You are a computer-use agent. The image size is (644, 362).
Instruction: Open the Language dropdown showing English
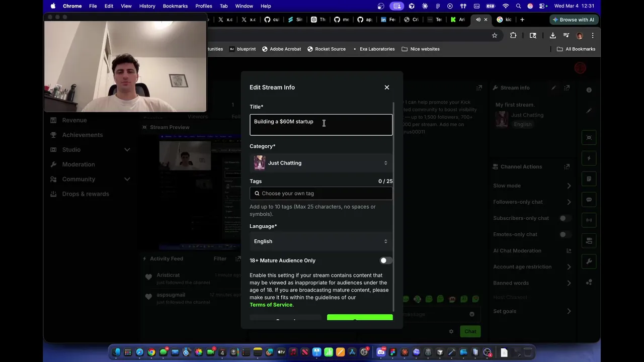321,241
